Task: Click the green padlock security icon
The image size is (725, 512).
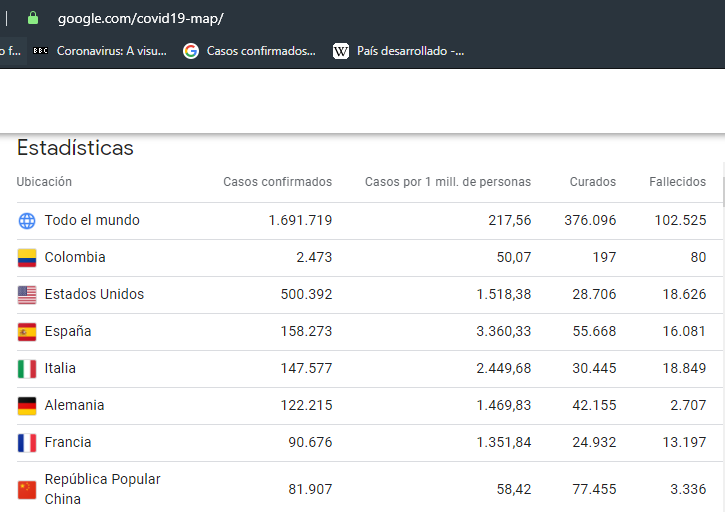Action: [x=32, y=19]
